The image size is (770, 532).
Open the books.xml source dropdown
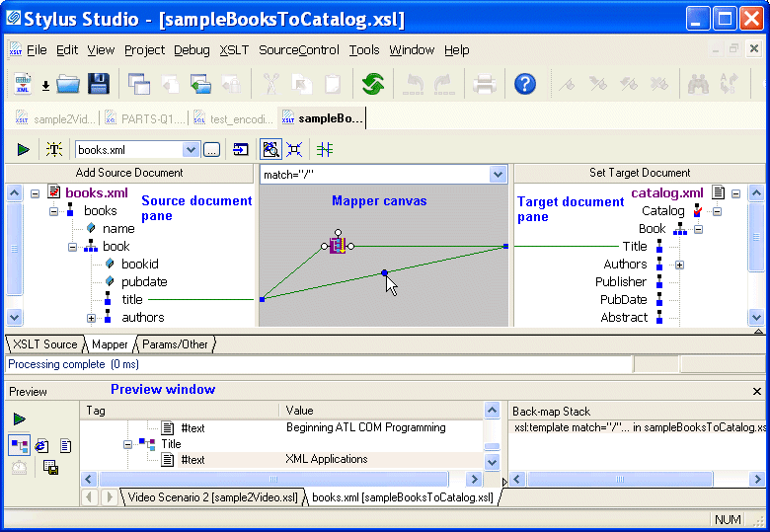tap(192, 149)
